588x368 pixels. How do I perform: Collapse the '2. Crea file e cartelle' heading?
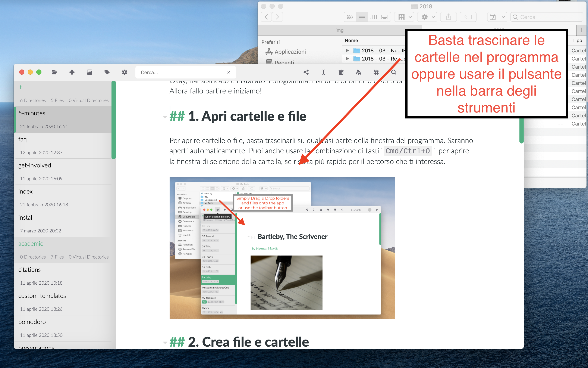coord(165,343)
